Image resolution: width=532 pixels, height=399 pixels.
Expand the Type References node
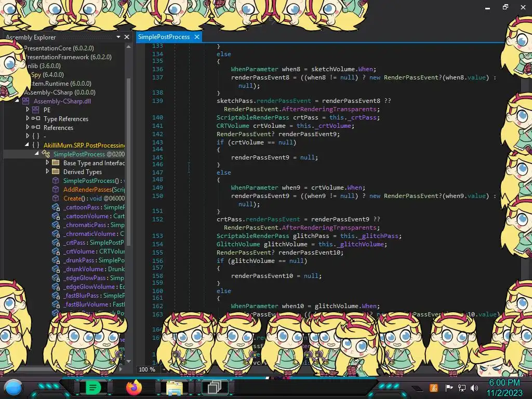pos(28,118)
